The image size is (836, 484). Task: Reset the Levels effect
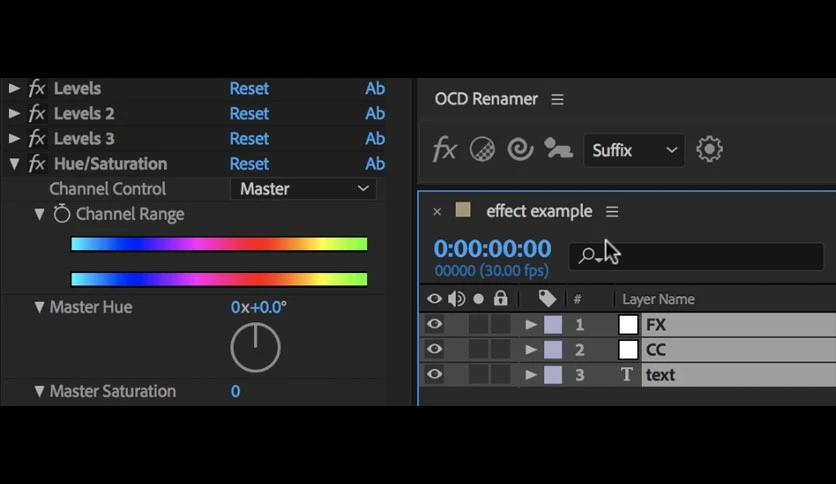pyautogui.click(x=249, y=88)
